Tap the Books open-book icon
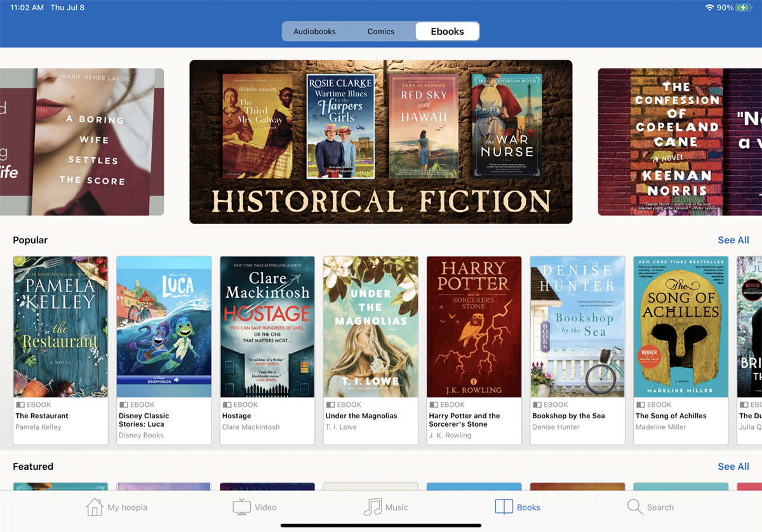This screenshot has height=532, width=762. 504,507
